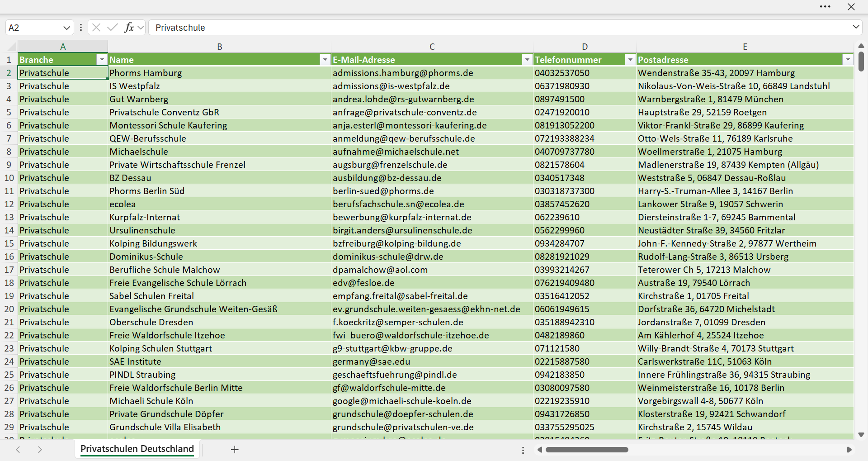Select the cell 'Grundschule Villa Elisabeth'
Viewport: 868px width, 461px height.
pyautogui.click(x=219, y=427)
